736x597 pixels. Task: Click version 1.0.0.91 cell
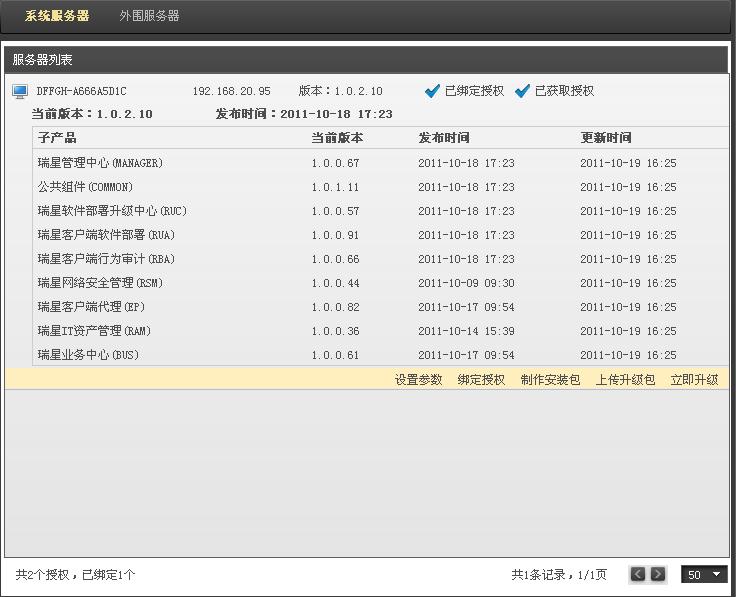pyautogui.click(x=335, y=235)
